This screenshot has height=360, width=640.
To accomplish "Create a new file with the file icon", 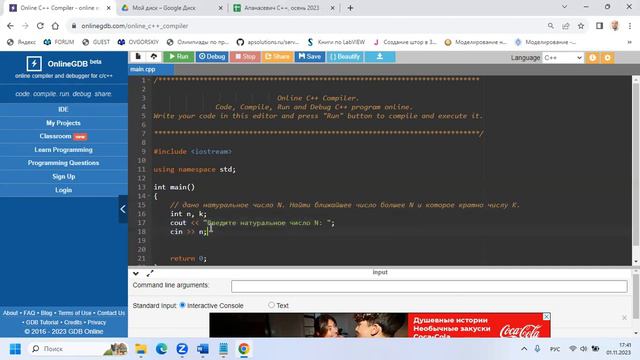I will [x=138, y=56].
